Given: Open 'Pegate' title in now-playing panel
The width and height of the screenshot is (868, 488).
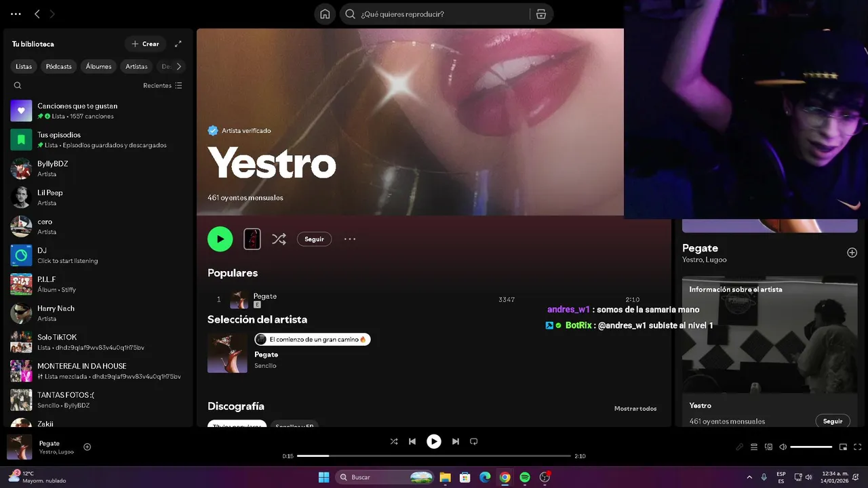Looking at the screenshot, I should click(x=700, y=248).
